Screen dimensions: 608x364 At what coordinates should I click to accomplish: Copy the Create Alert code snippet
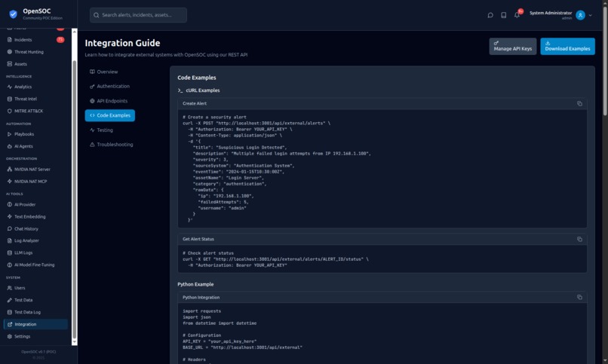[579, 103]
